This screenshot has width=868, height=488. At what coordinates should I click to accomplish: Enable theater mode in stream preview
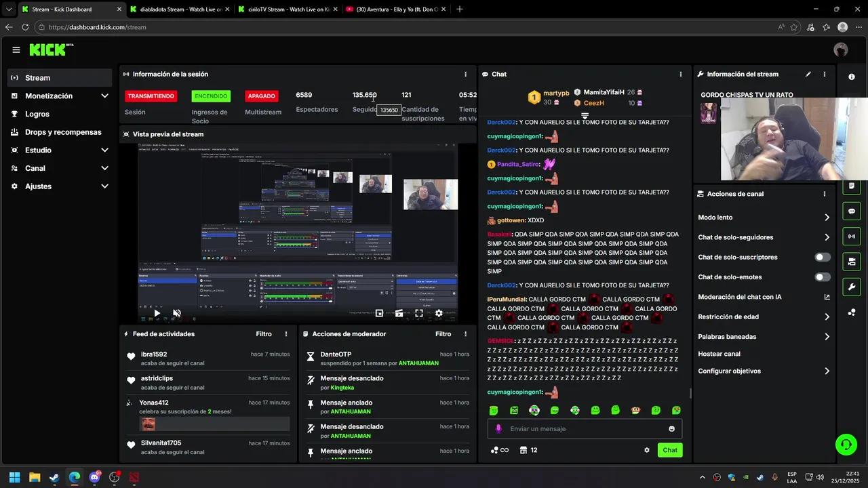(399, 313)
